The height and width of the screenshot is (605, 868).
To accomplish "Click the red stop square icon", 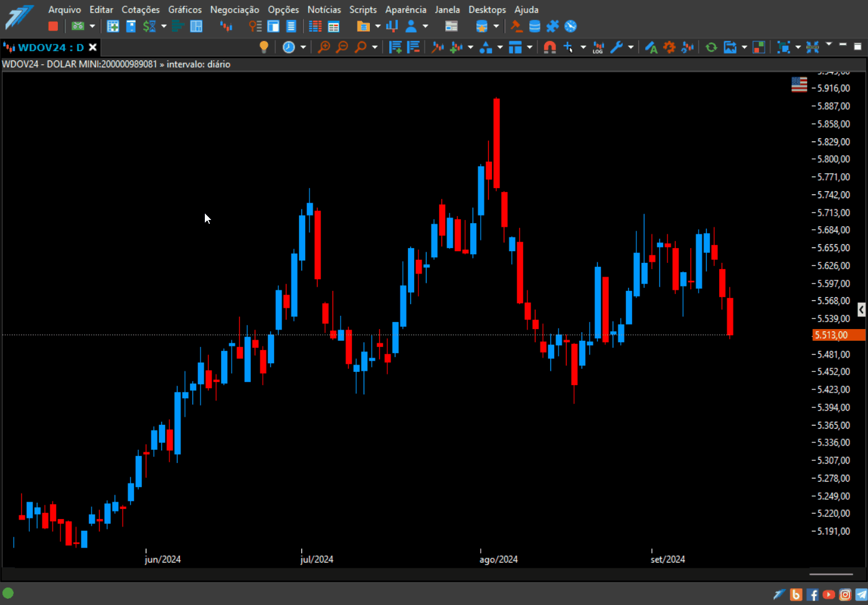I will (x=53, y=26).
